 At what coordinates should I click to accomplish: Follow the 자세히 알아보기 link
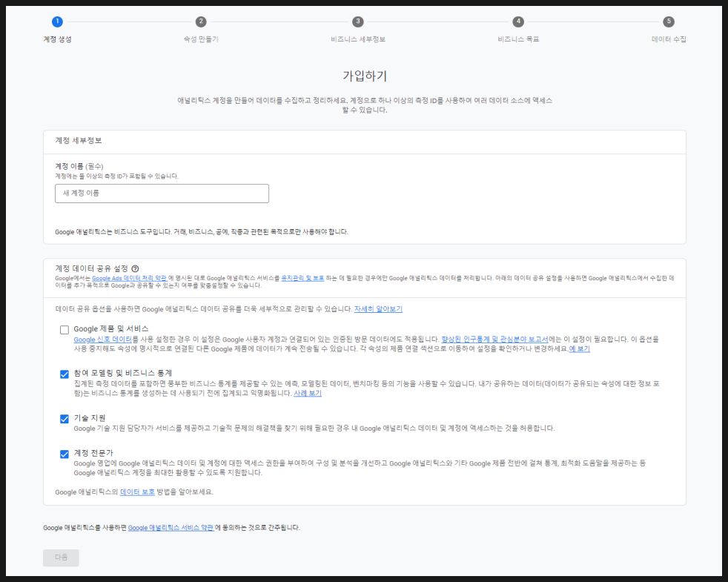click(x=378, y=308)
